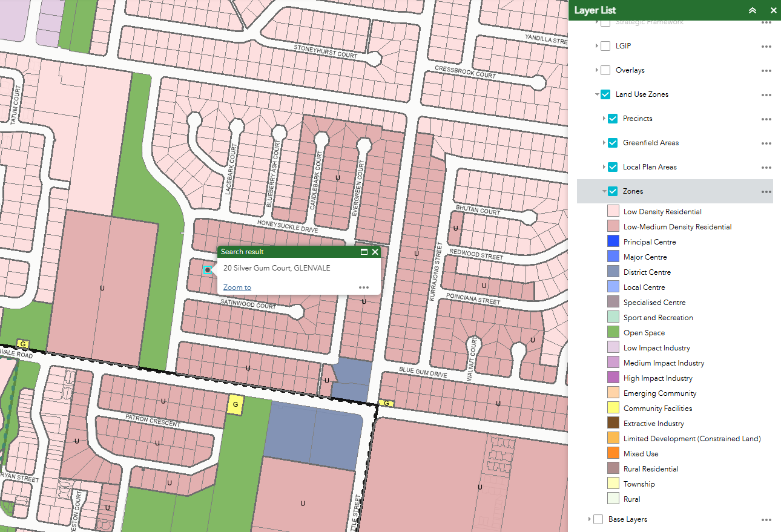Open more actions in Search result popup
Viewport: 781px width, 532px height.
click(x=363, y=287)
